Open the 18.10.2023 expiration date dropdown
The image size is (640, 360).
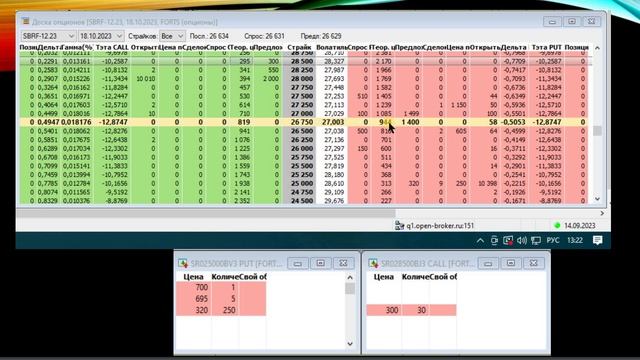tap(101, 36)
